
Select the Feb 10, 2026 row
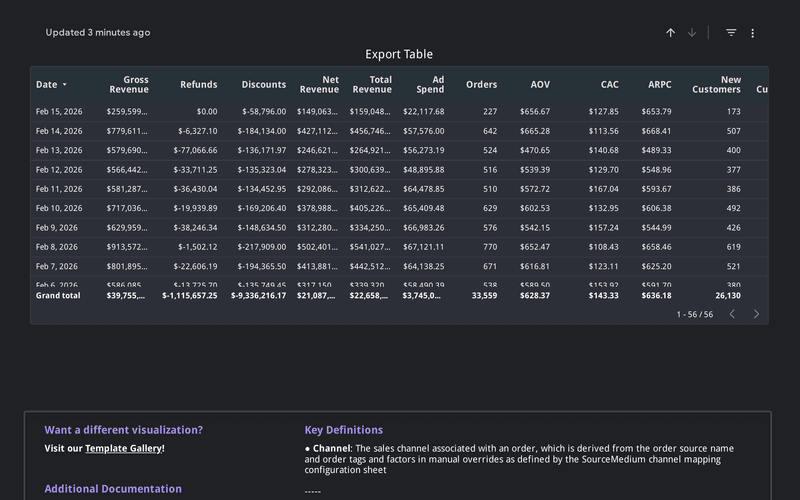pos(57,208)
